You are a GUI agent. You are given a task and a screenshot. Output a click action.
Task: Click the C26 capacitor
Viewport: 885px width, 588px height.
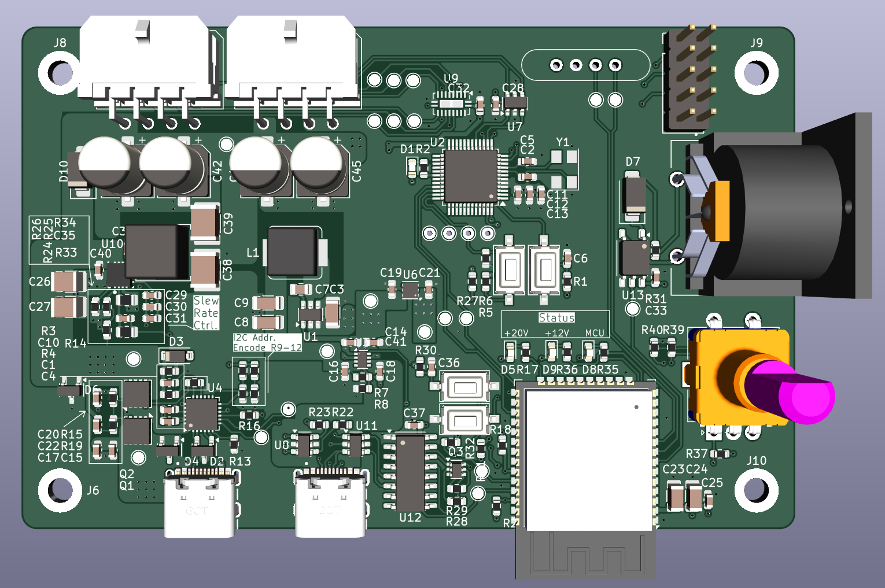click(69, 282)
